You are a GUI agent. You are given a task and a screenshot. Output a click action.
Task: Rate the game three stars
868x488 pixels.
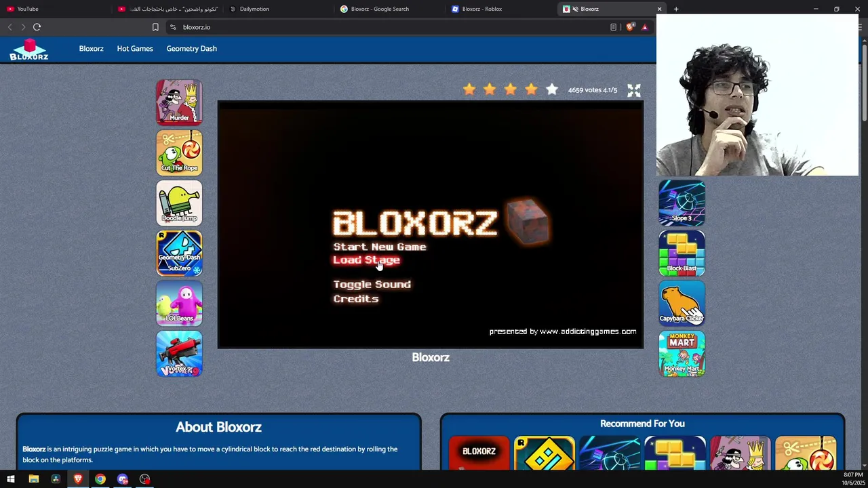[x=510, y=89]
